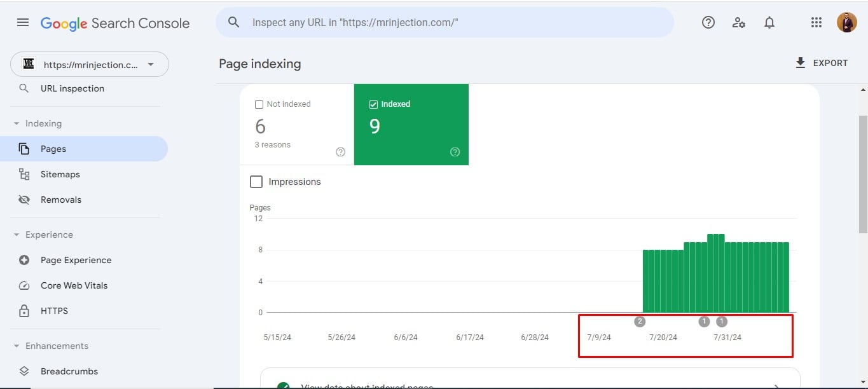The image size is (868, 389).
Task: Open Core Web Vitals report
Action: click(x=74, y=285)
